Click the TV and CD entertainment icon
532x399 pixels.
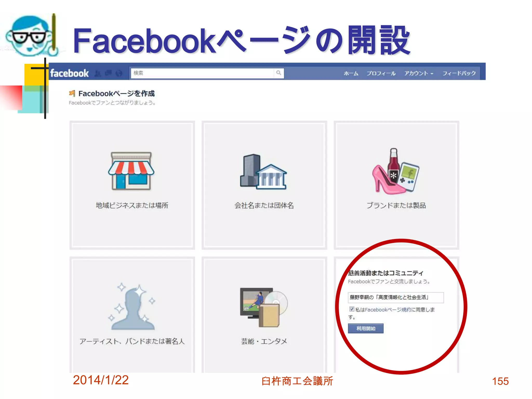tap(264, 307)
